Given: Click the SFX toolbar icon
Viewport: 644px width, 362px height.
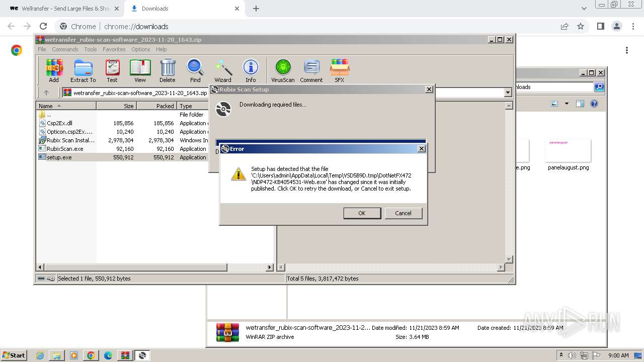Looking at the screenshot, I should point(340,70).
